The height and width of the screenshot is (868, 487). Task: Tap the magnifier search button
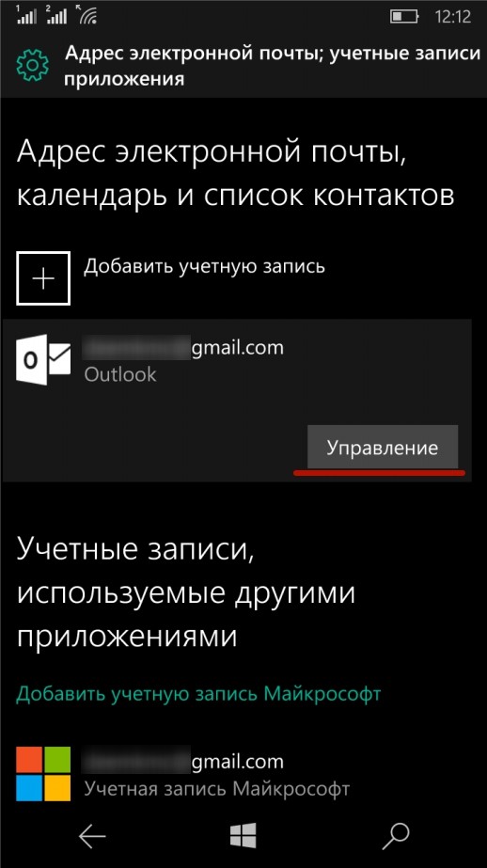(395, 835)
